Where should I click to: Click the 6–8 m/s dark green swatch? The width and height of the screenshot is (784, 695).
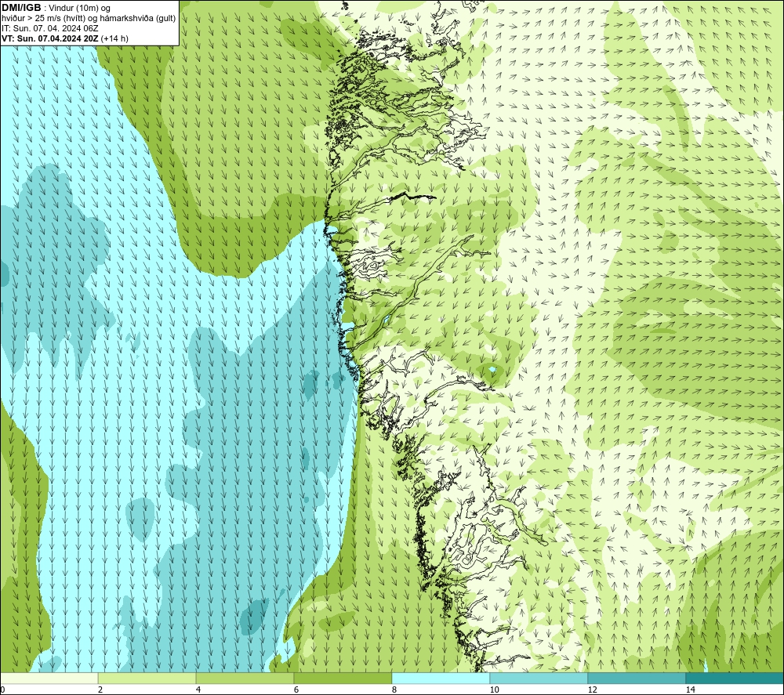coord(343,679)
